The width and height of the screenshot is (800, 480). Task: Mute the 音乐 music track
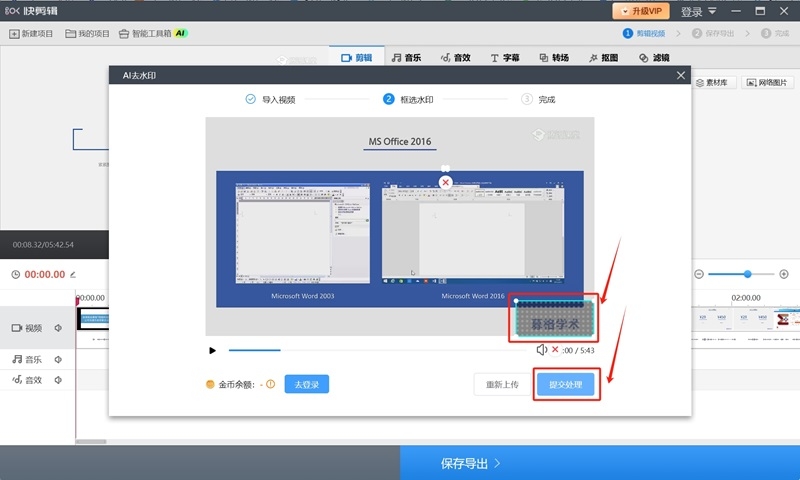(x=58, y=360)
